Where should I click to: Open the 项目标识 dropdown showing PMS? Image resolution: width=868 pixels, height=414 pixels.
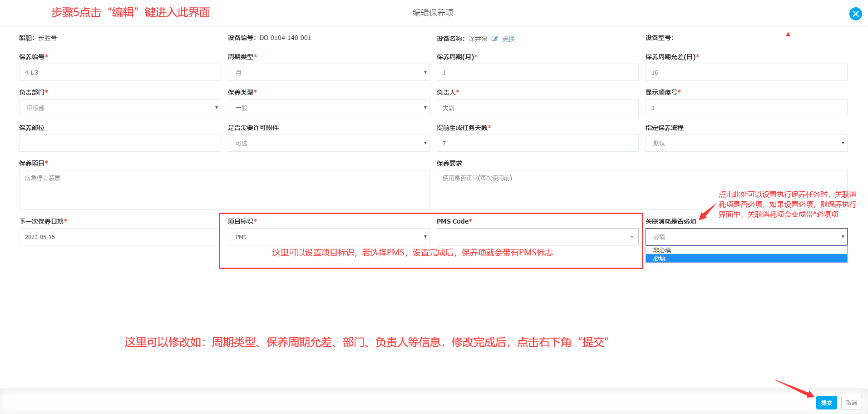point(329,237)
